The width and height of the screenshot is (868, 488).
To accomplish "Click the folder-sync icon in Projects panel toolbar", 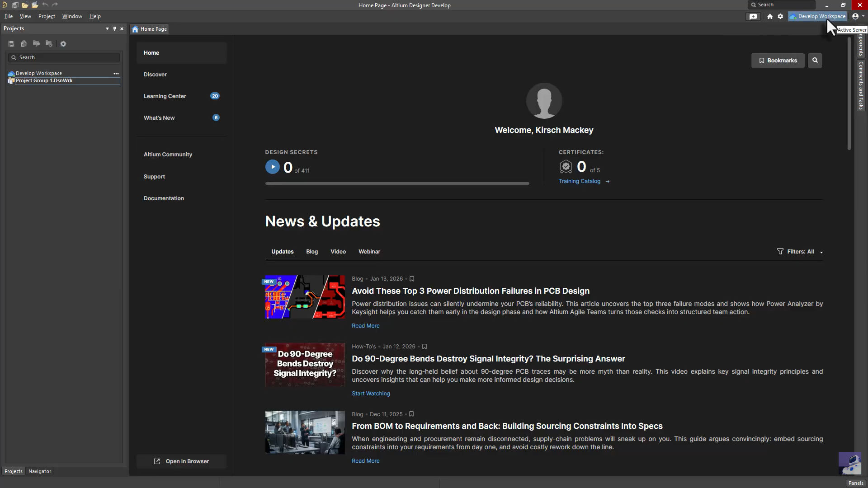I will point(49,44).
